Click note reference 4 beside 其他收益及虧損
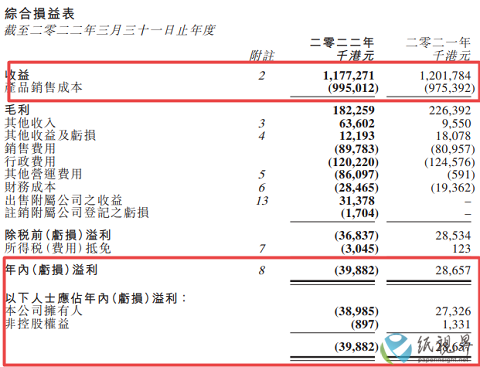 (x=262, y=136)
